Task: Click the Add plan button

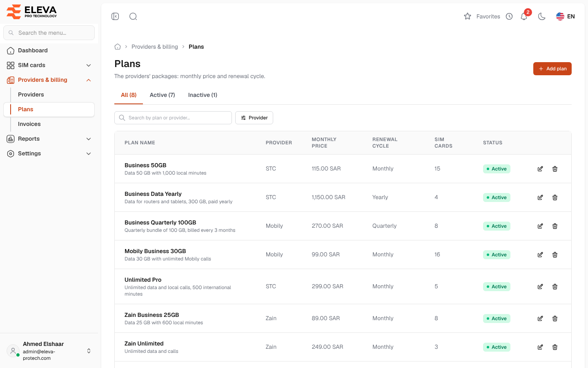Action: coord(552,69)
